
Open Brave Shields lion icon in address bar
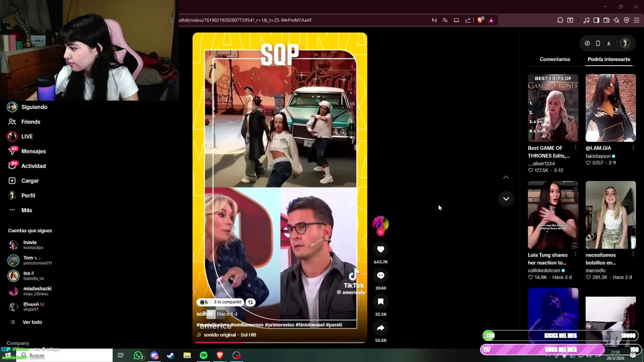click(x=480, y=20)
